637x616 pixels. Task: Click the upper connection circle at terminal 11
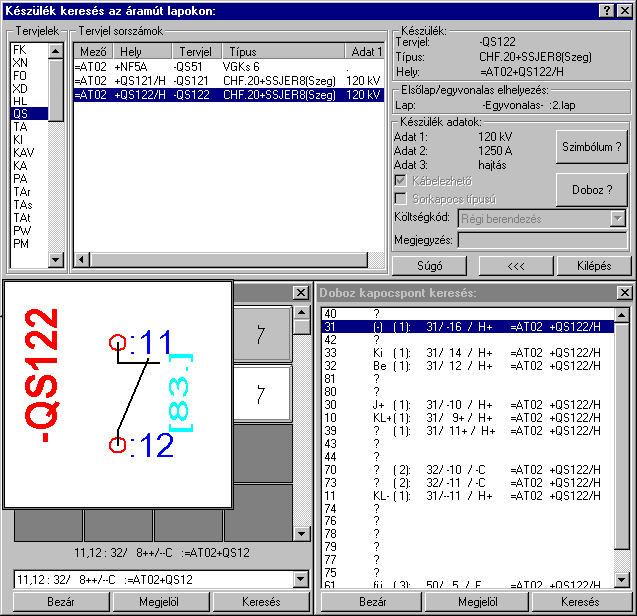click(x=117, y=344)
